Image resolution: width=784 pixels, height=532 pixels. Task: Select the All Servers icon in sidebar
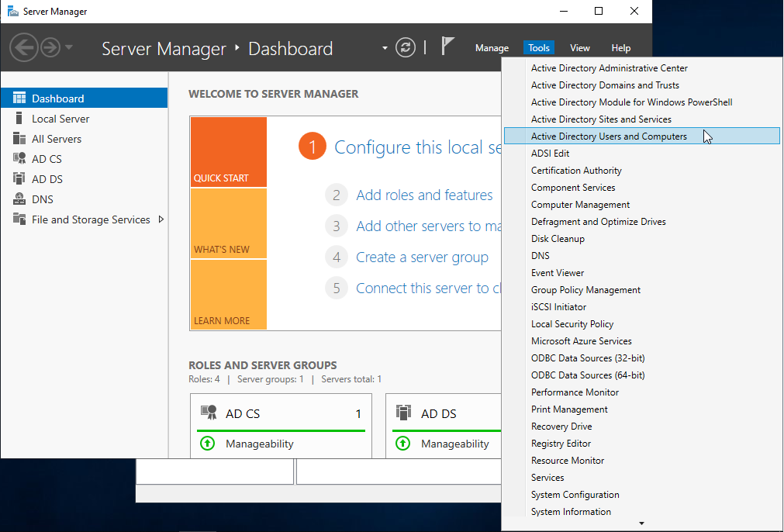point(19,139)
